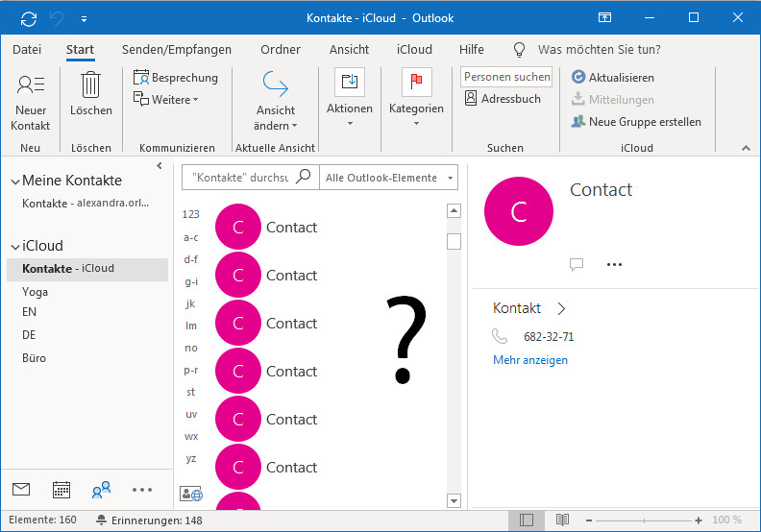Collapse the Meine Kontakte section
This screenshot has height=532, width=761.
(x=15, y=181)
